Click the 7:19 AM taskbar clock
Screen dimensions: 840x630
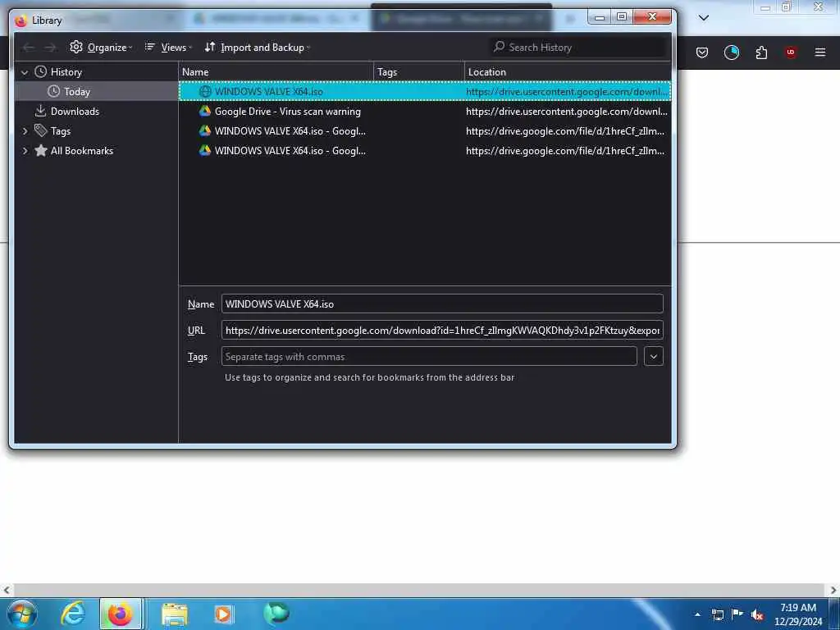pos(797,608)
